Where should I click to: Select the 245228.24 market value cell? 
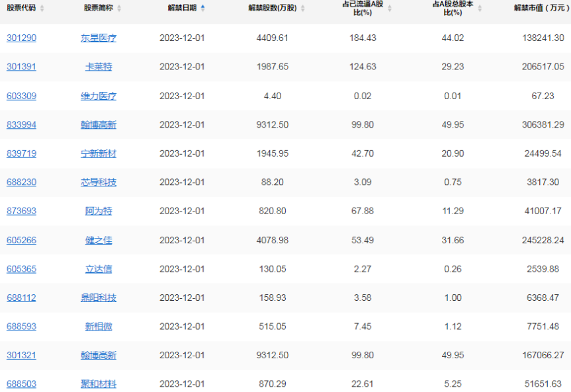[x=543, y=240]
